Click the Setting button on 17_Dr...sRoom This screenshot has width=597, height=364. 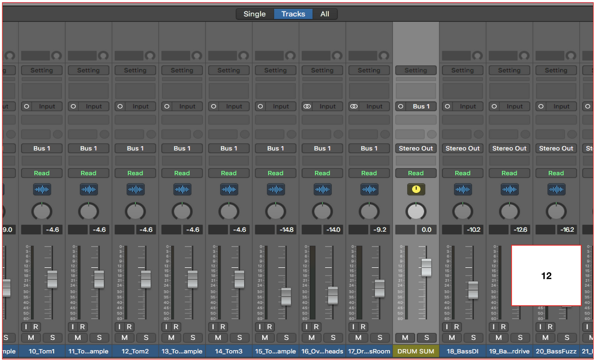[369, 70]
